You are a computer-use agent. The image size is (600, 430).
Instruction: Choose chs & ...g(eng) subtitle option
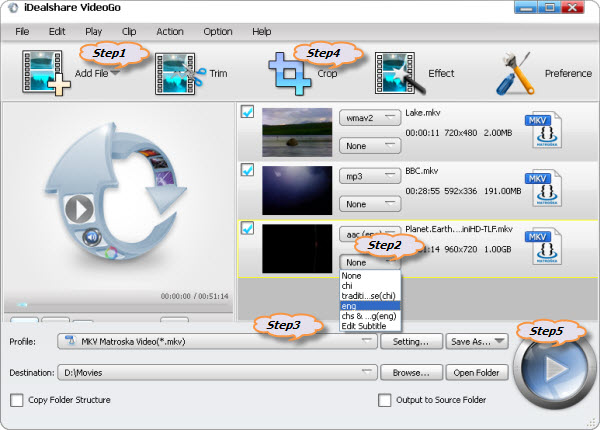pyautogui.click(x=370, y=316)
